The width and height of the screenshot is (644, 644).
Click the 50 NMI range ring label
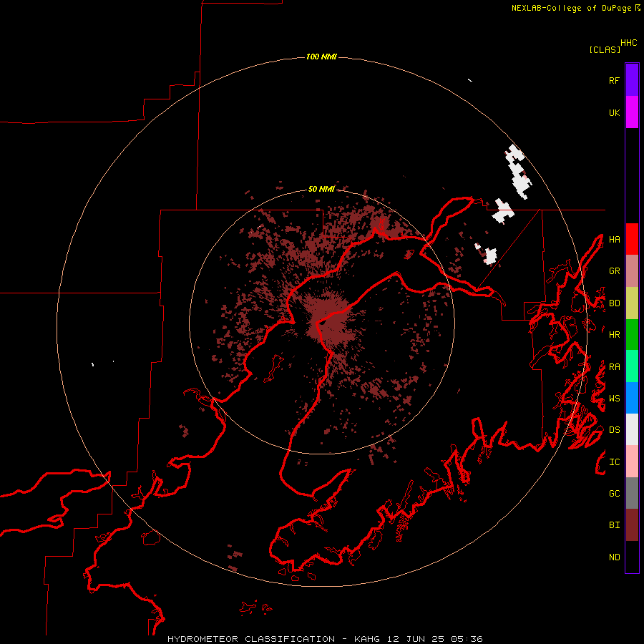(x=321, y=189)
